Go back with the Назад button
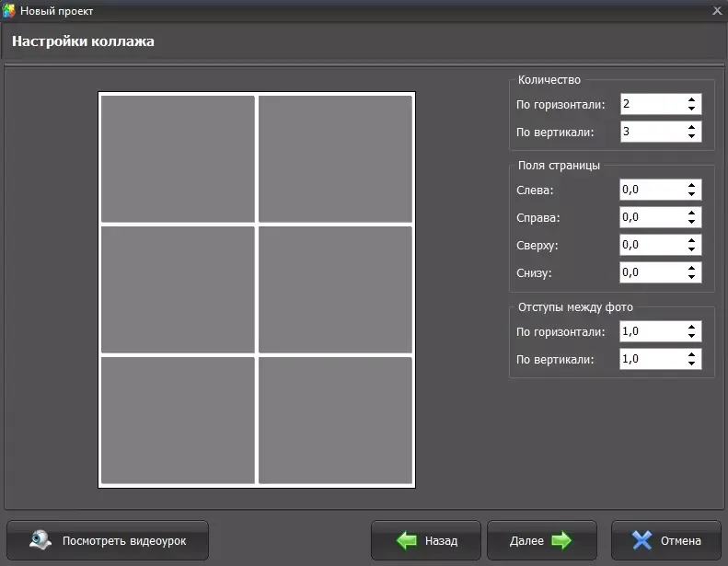 coord(426,540)
